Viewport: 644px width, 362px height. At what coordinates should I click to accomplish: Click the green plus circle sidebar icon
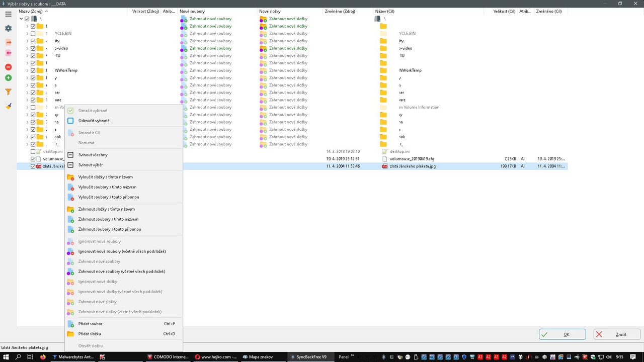point(8,78)
